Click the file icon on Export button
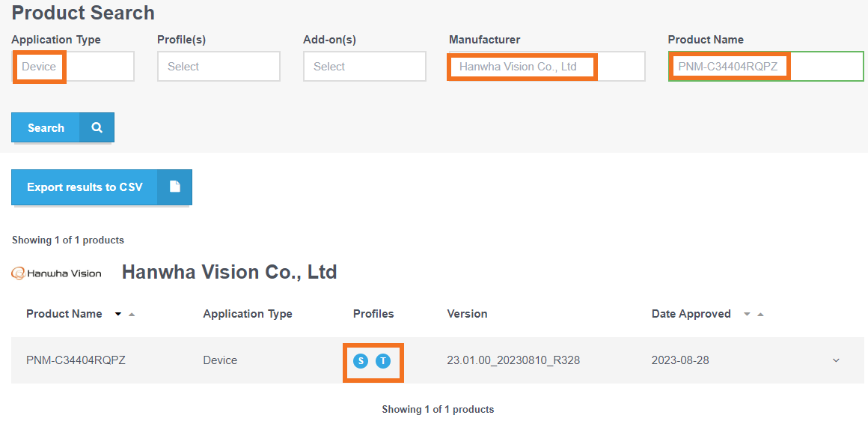 click(x=175, y=187)
